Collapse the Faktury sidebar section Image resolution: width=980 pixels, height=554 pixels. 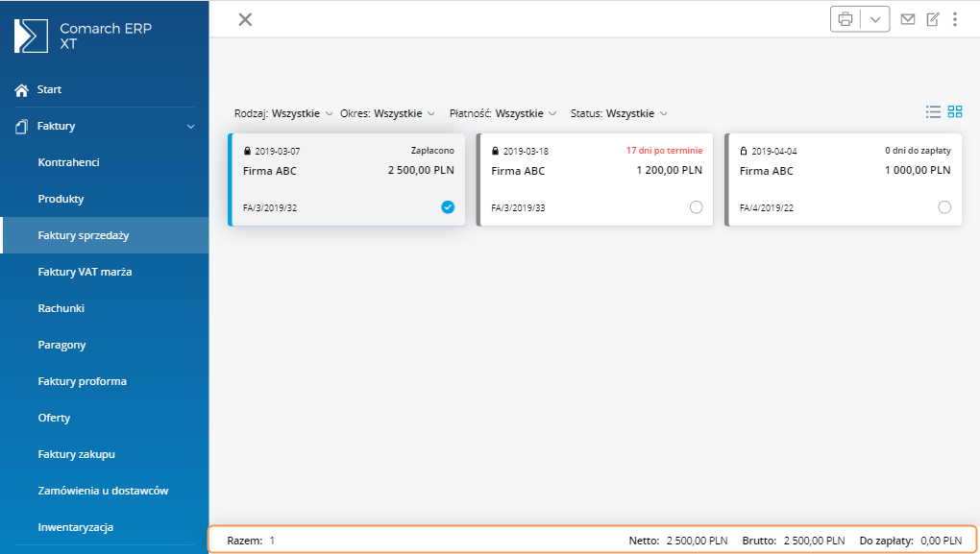(190, 126)
